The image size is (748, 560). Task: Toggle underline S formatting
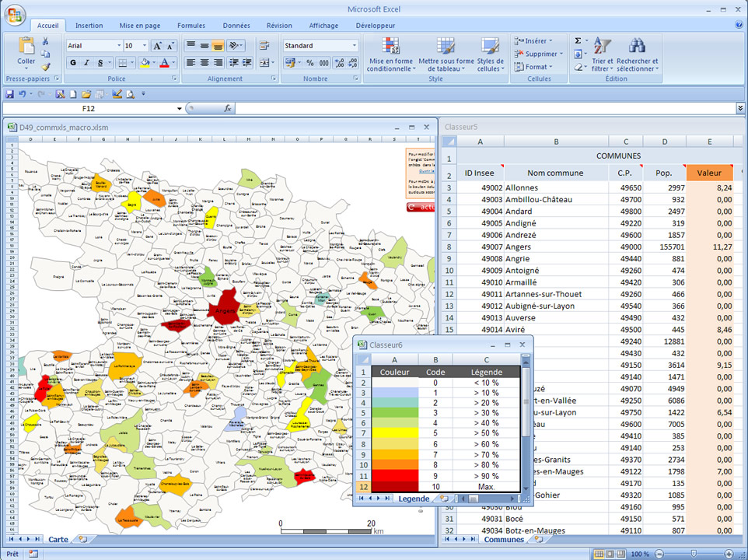tap(100, 62)
